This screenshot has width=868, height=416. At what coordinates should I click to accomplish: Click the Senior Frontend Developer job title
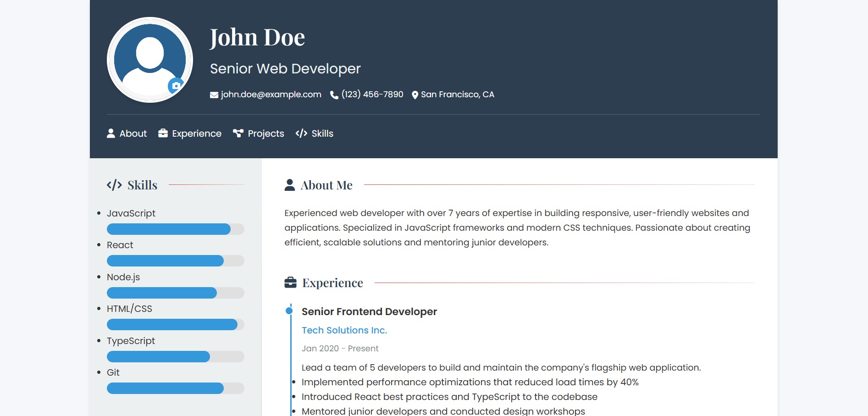point(369,312)
